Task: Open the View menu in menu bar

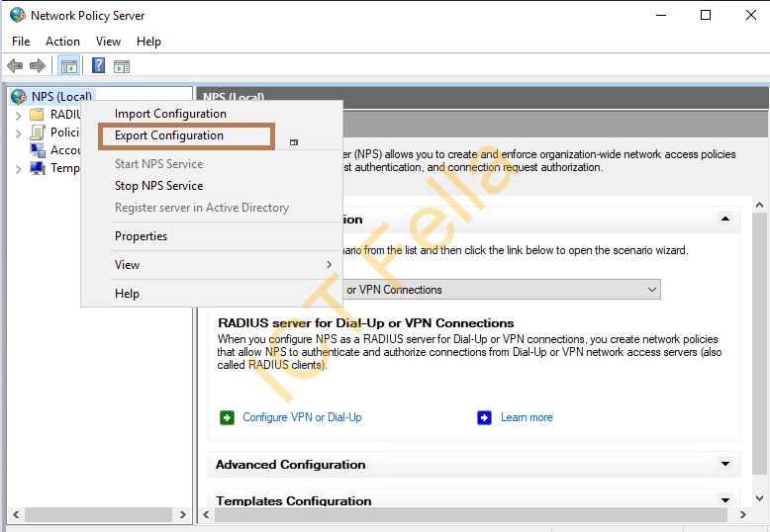Action: tap(108, 42)
